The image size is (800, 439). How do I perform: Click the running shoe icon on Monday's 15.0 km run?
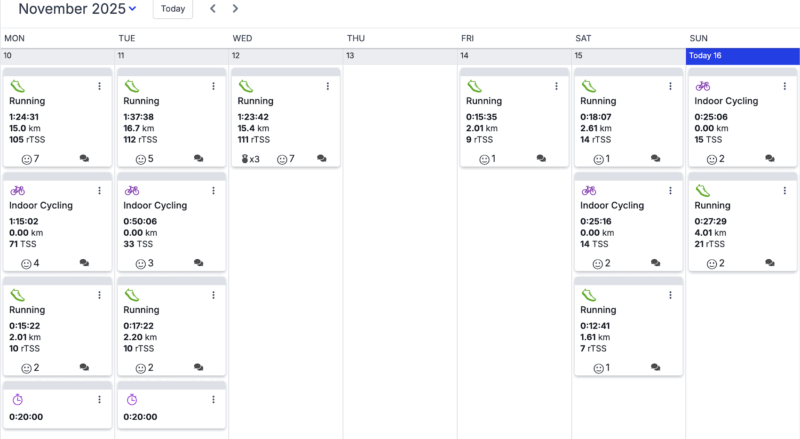click(18, 87)
